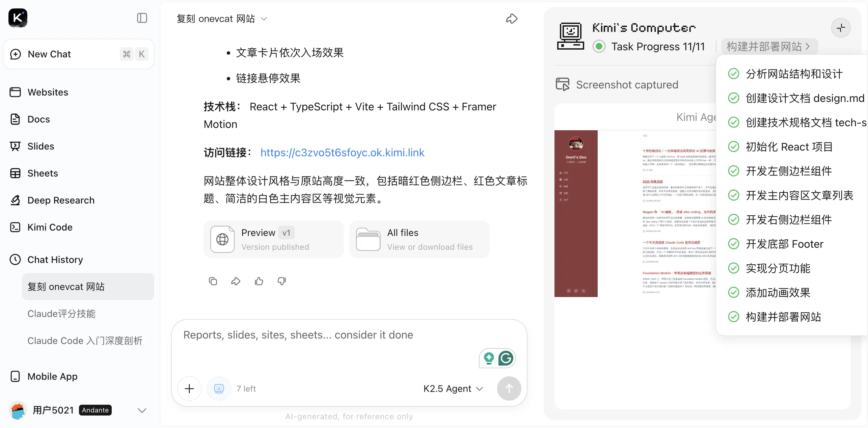Expand the chat title dropdown chevron

(x=264, y=19)
